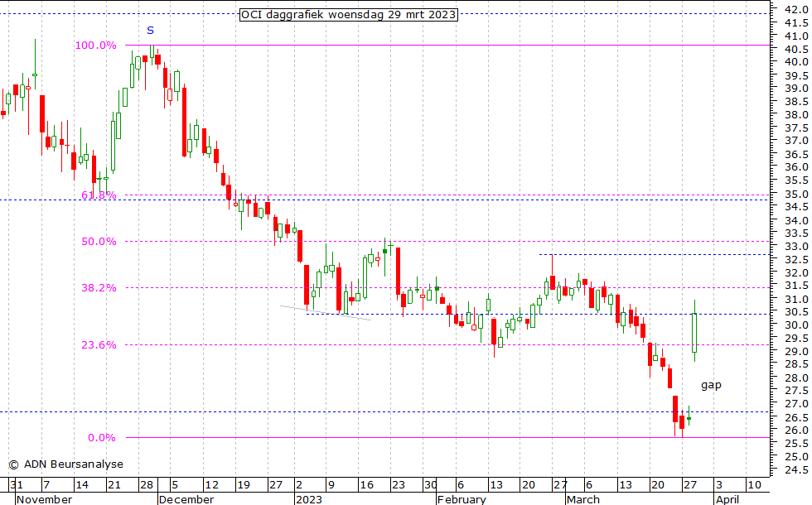The height and width of the screenshot is (505, 812).
Task: Click the '2023' year label on the axis
Action: pyautogui.click(x=309, y=499)
